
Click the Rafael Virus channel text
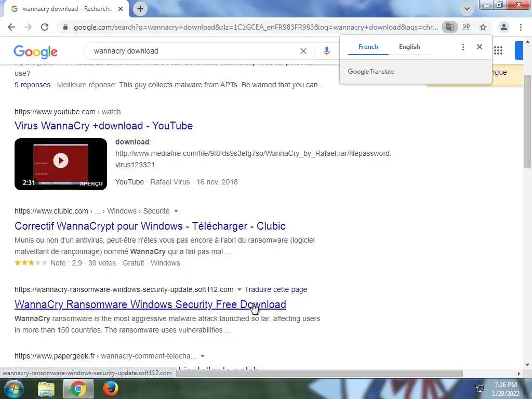(x=170, y=182)
